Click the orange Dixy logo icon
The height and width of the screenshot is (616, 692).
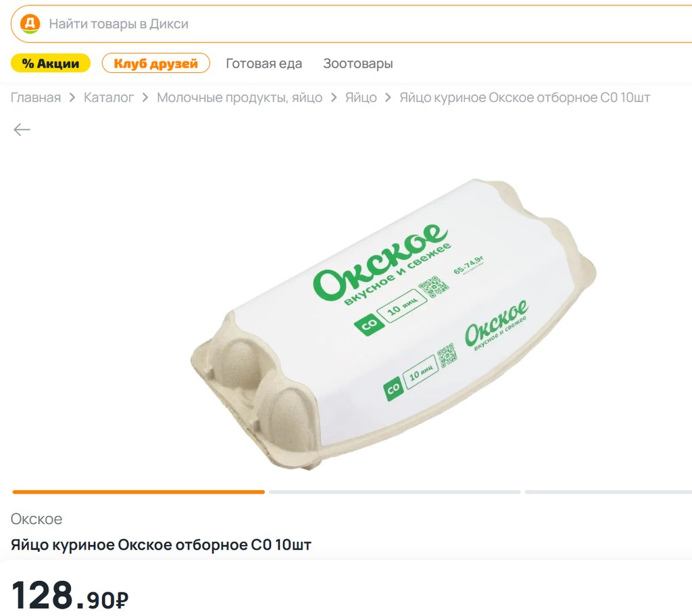(30, 24)
